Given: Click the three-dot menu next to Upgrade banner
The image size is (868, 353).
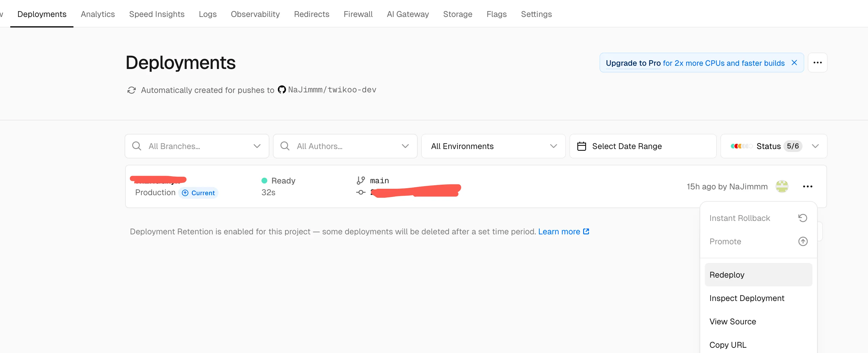Looking at the screenshot, I should 817,63.
